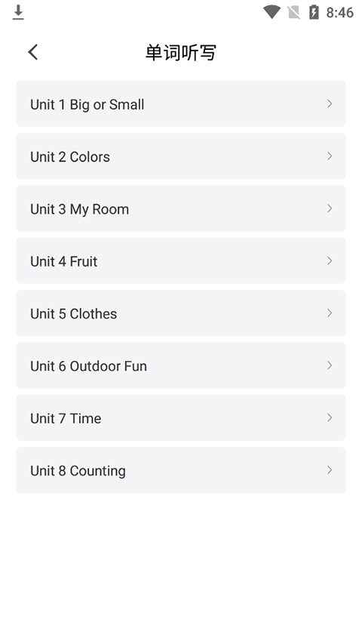This screenshot has width=362, height=644.
Task: Select the Unit 8 Counting item
Action: click(181, 470)
